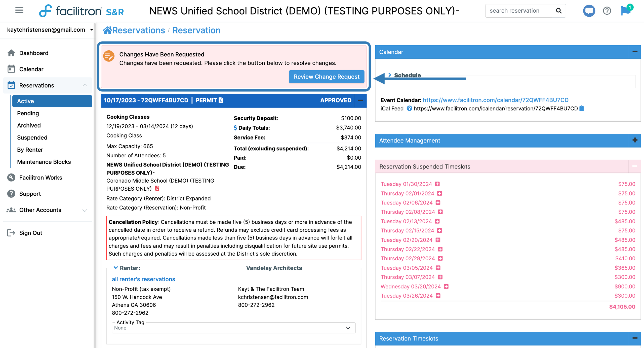Image resolution: width=644 pixels, height=348 pixels.
Task: Open the chat bubble icon
Action: tap(589, 11)
